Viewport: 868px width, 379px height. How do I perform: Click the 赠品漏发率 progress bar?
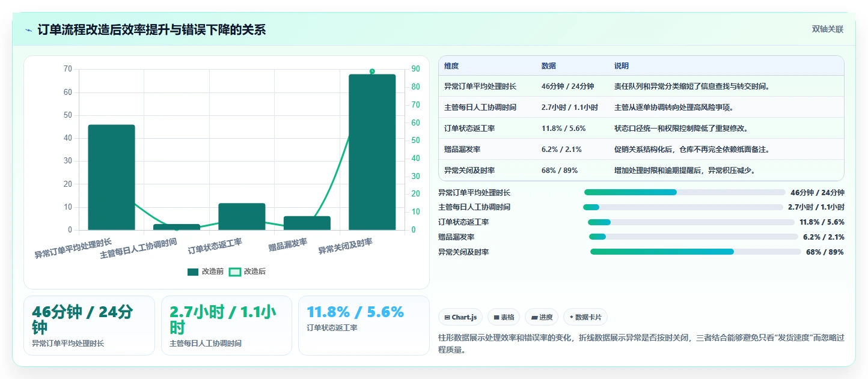point(694,237)
